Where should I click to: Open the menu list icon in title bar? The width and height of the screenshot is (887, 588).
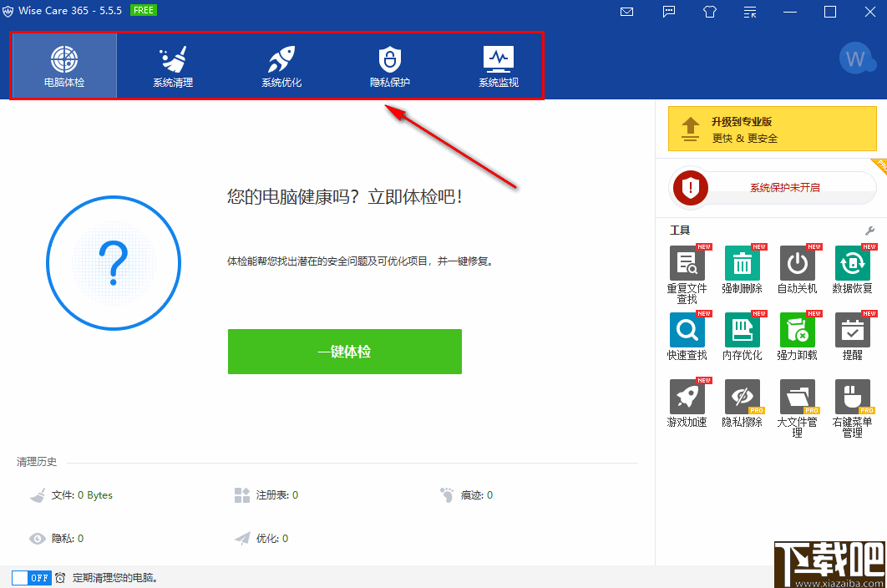(750, 12)
